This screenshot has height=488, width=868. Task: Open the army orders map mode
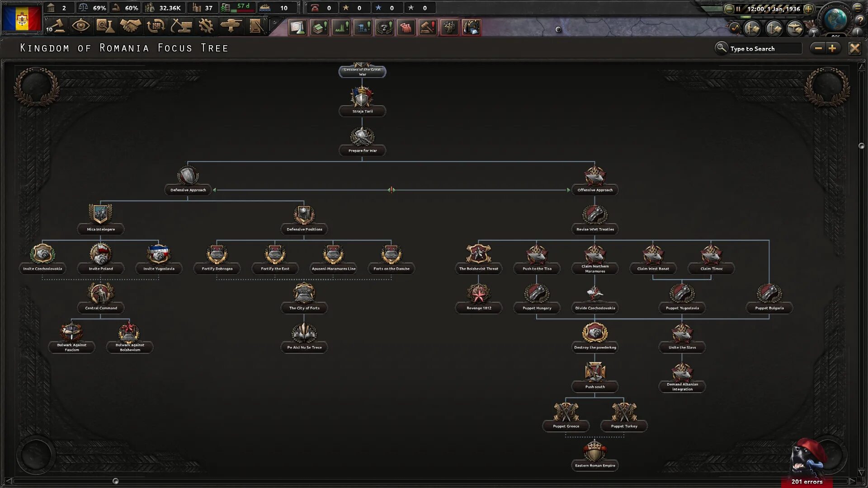tap(753, 28)
